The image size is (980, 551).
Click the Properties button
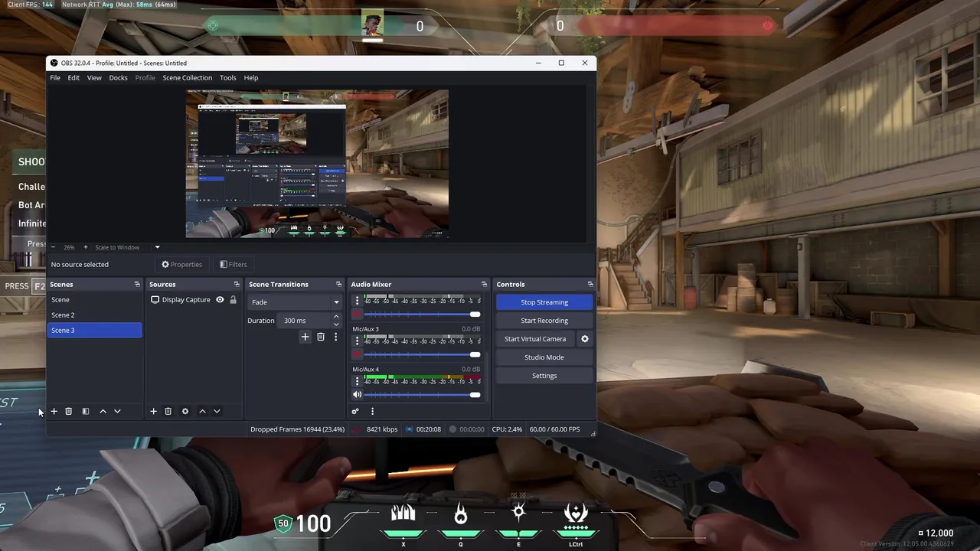pos(182,265)
